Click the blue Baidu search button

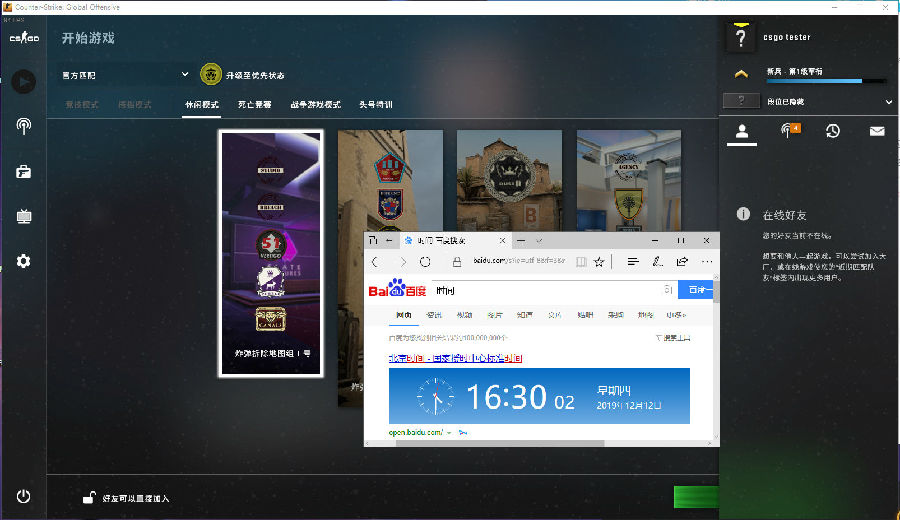[695, 290]
